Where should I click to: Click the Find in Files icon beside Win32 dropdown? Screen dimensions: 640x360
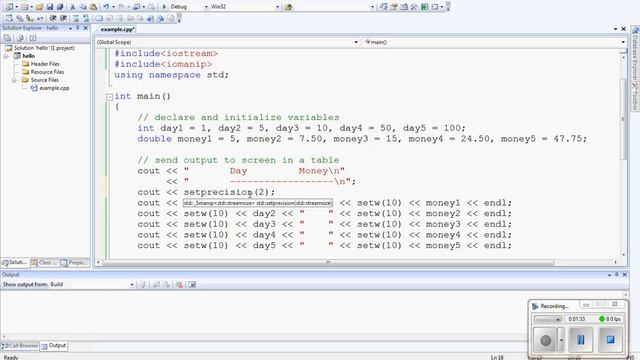click(288, 7)
